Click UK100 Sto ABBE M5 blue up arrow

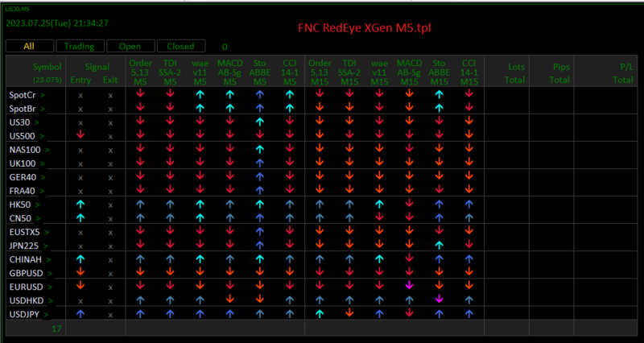click(x=259, y=163)
